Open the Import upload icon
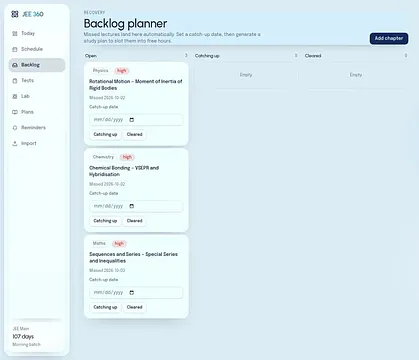Viewport: 419px width, 360px height. click(x=15, y=144)
